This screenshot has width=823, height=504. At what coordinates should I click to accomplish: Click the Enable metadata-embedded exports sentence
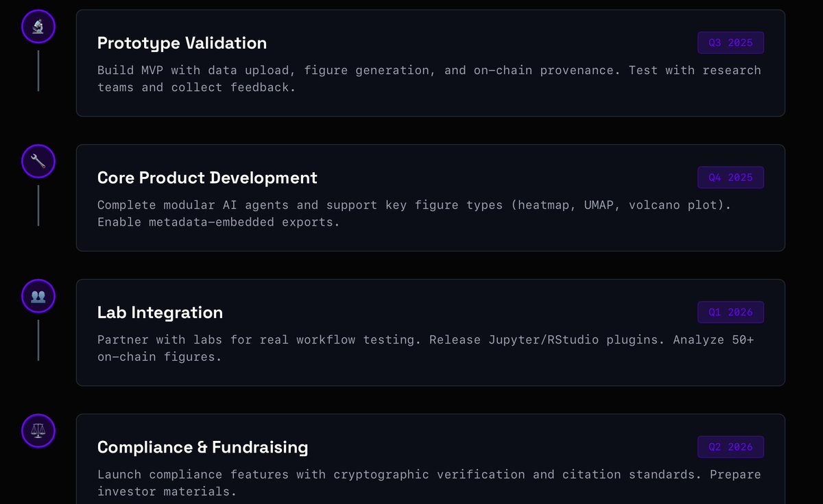pos(218,222)
